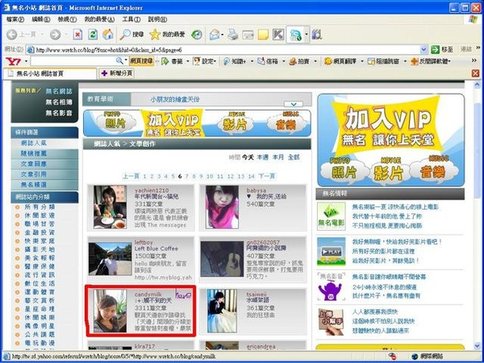Jump to page 10 in pagination
The image size is (484, 363).
210,176
